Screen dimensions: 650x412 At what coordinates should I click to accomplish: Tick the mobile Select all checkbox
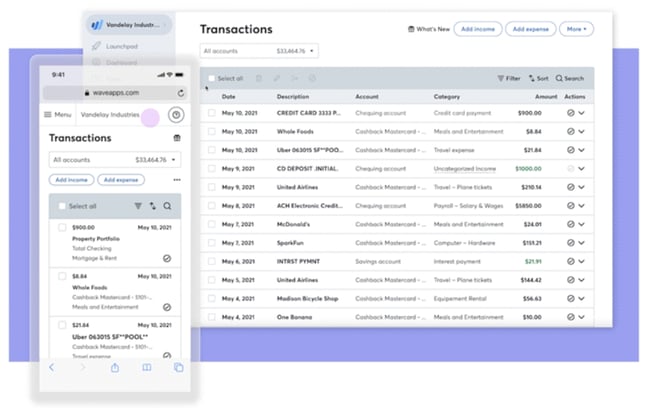pyautogui.click(x=62, y=206)
